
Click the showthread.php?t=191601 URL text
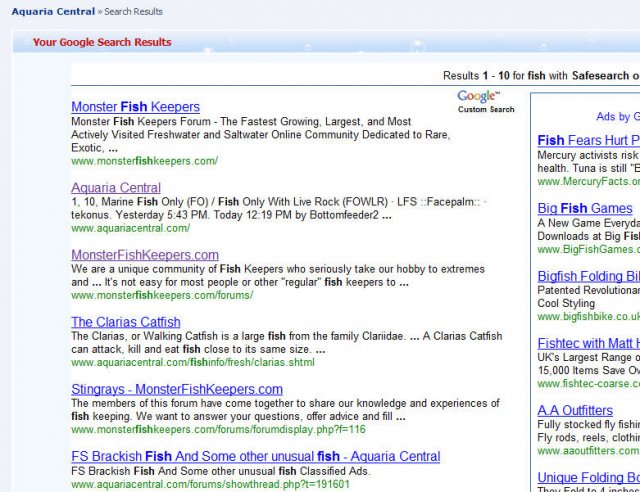click(210, 484)
